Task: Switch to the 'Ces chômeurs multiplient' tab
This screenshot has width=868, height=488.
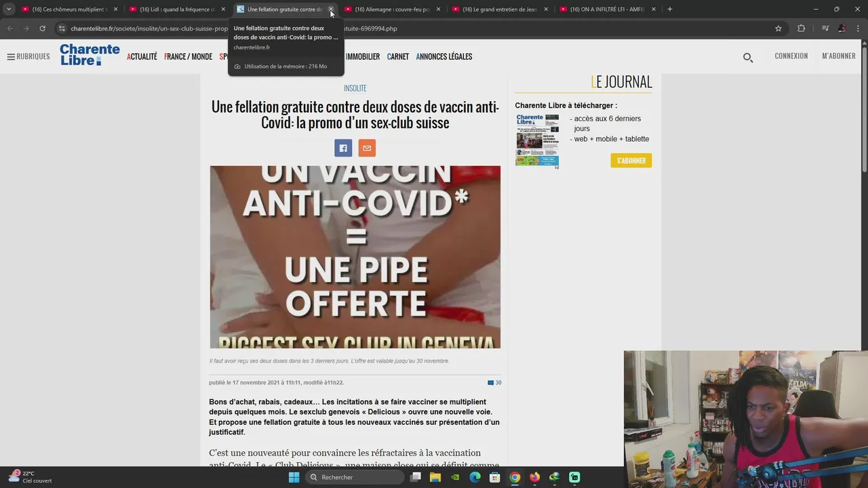Action: [x=68, y=9]
